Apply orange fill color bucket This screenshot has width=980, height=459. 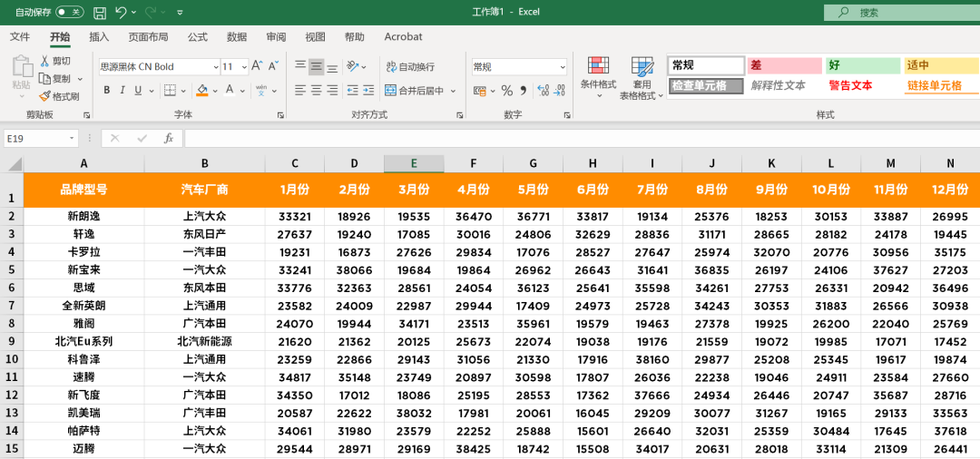click(201, 91)
